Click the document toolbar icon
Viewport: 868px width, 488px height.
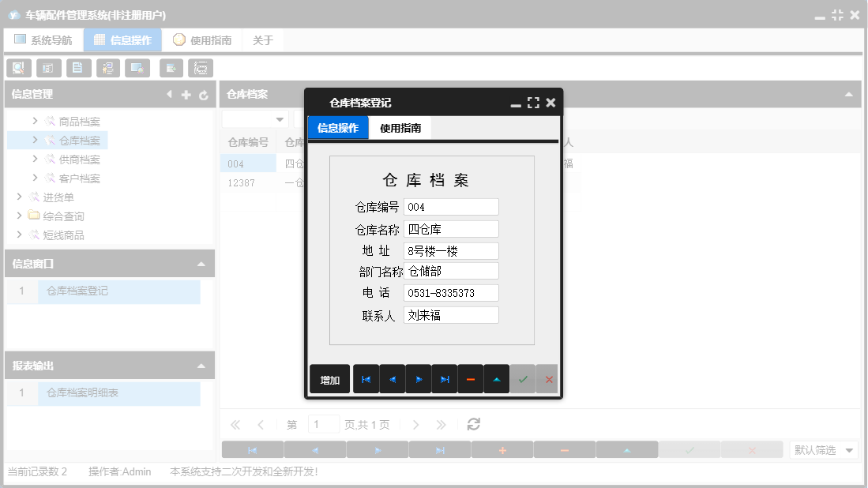[78, 68]
